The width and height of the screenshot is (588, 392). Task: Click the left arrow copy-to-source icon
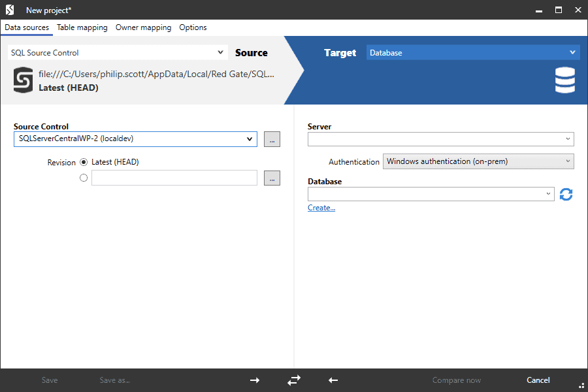point(333,380)
